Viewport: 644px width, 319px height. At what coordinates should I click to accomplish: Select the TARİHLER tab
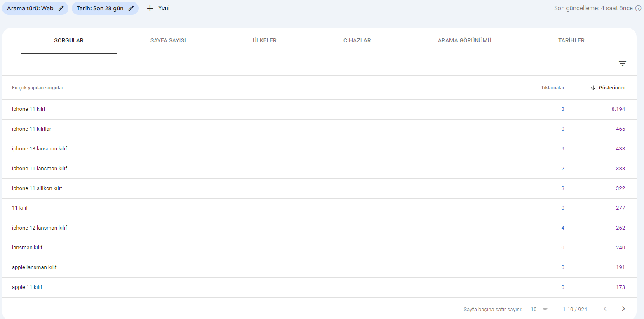571,41
